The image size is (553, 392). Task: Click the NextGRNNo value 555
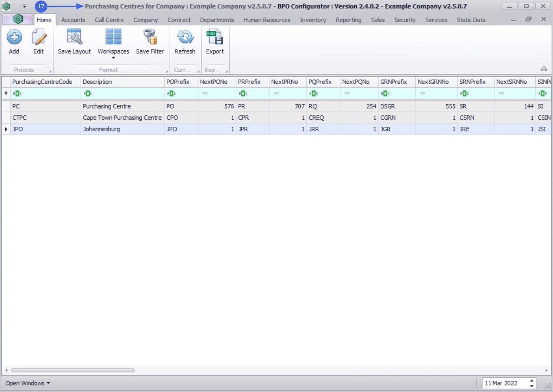(436, 106)
